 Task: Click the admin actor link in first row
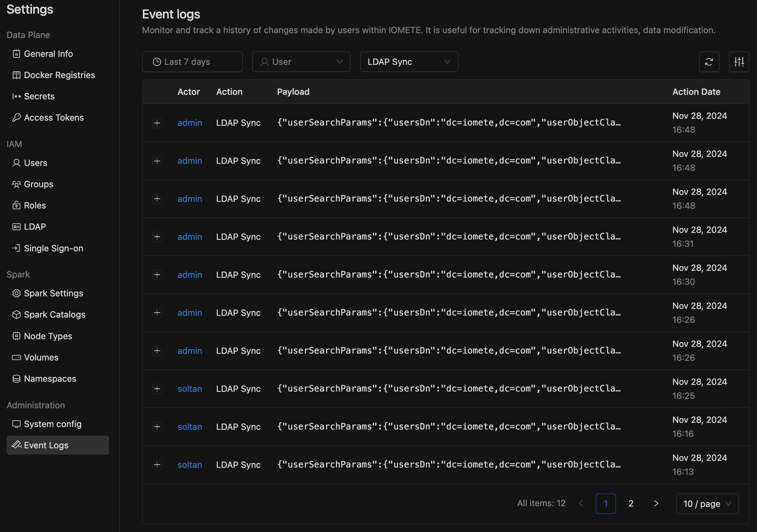click(189, 122)
